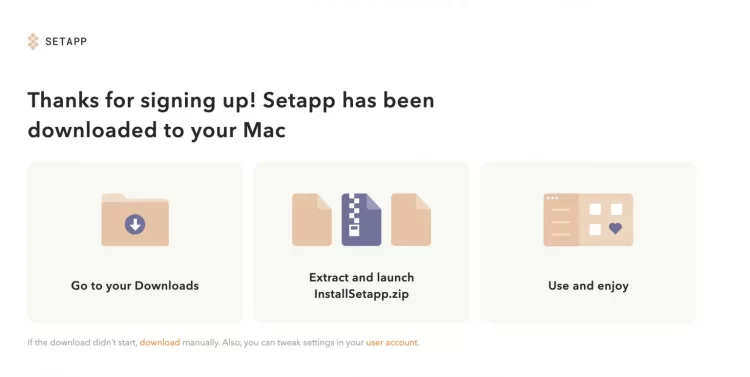Image resolution: width=750 pixels, height=377 pixels.
Task: Select the Extract and launch InstallSetapp.zip label
Action: click(362, 286)
